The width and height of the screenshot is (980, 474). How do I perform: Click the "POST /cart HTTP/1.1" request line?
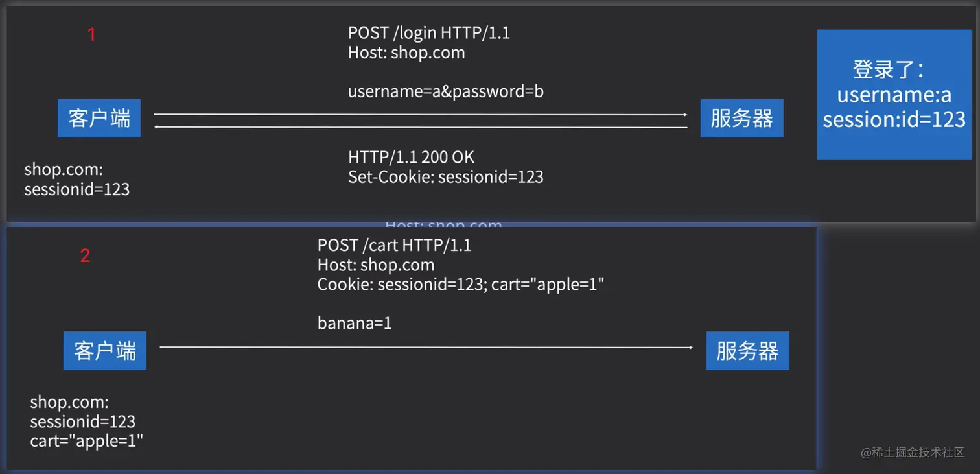point(394,245)
